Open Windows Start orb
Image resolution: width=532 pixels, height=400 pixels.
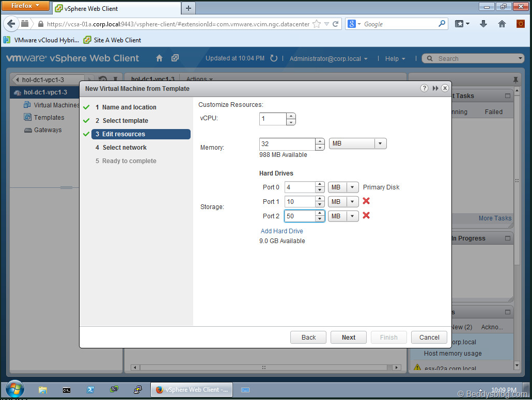[15, 389]
